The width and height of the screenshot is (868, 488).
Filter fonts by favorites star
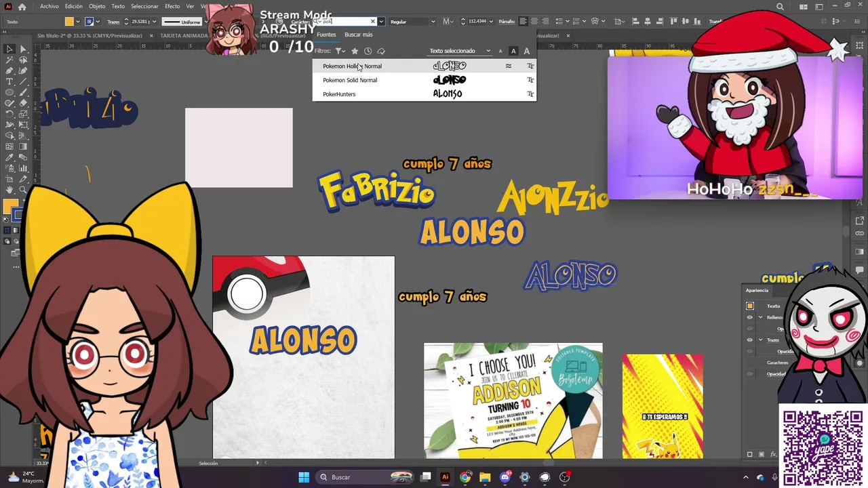tap(354, 51)
